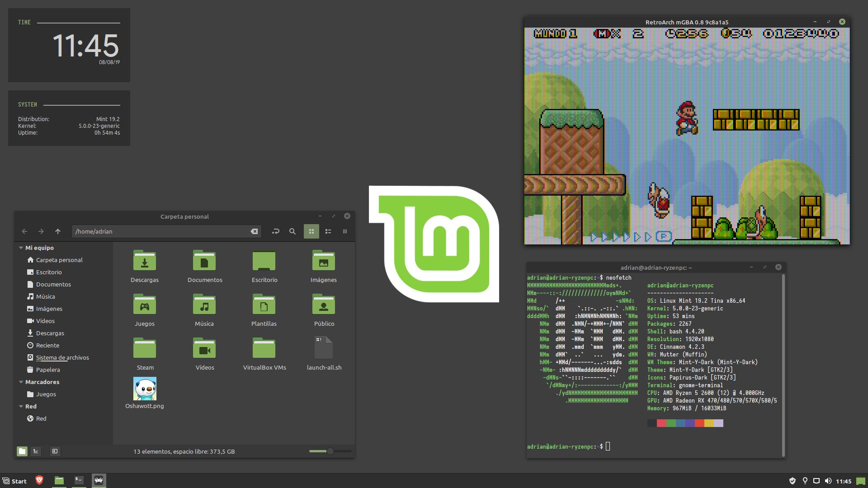Clear the path field text
The image size is (868, 488).
255,231
